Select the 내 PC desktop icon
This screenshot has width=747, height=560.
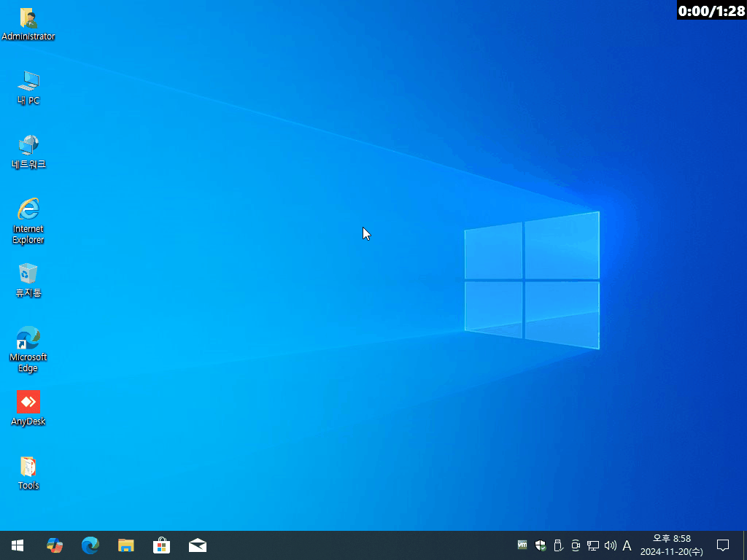coord(28,88)
